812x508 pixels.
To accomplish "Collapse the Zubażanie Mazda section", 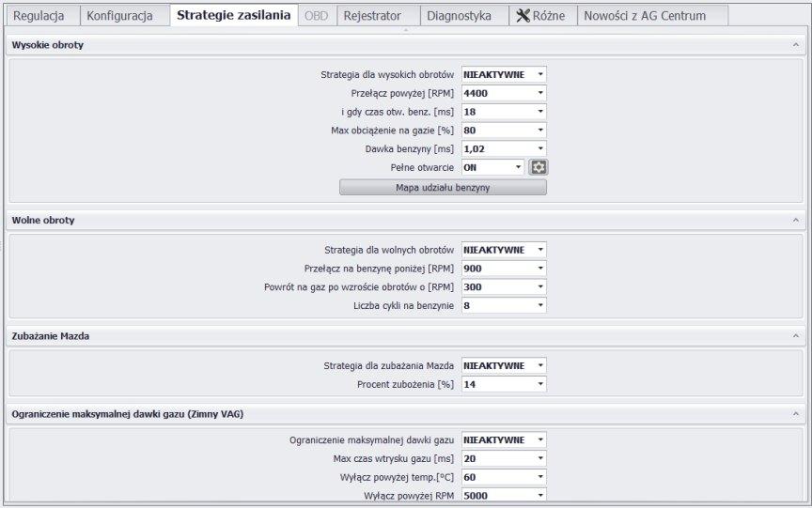I will pos(795,336).
